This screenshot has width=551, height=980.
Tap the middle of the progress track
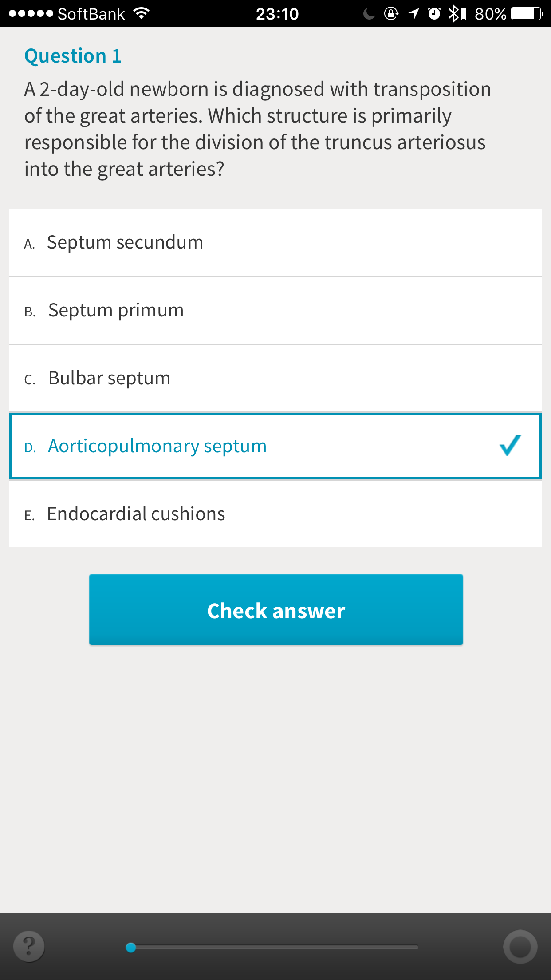[x=275, y=948]
